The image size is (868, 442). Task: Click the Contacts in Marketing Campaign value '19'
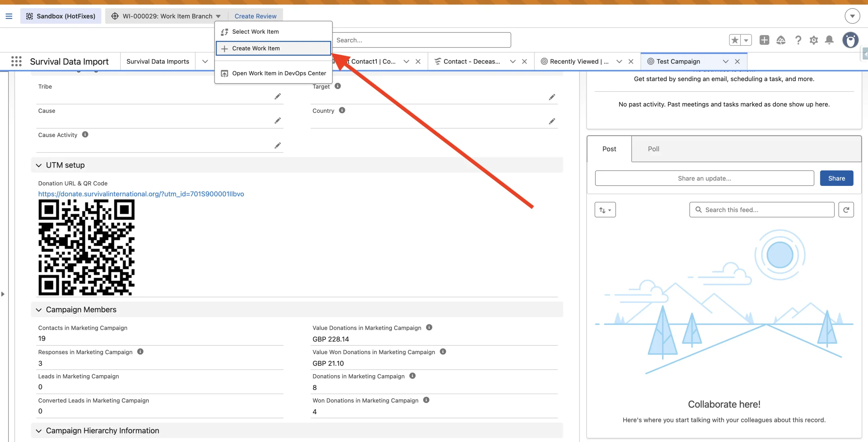pyautogui.click(x=42, y=339)
